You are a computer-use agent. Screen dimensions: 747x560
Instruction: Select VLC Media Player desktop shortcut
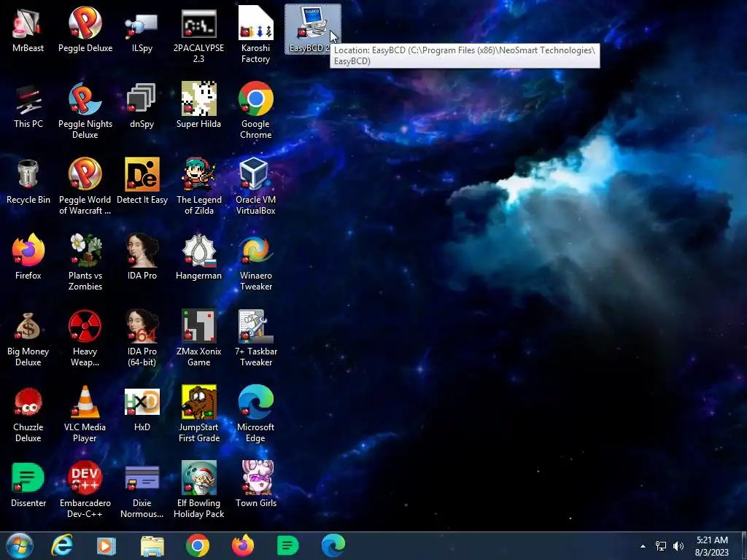coord(85,413)
